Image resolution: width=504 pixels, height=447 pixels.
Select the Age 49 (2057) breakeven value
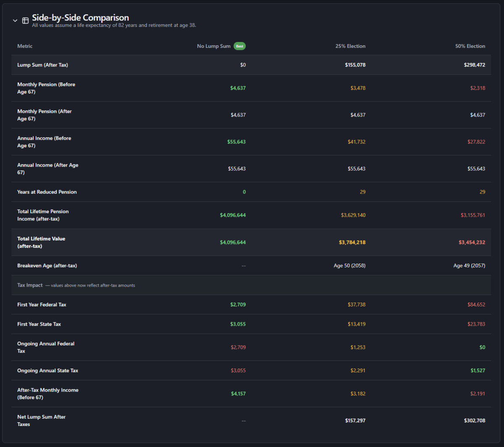[469, 266]
